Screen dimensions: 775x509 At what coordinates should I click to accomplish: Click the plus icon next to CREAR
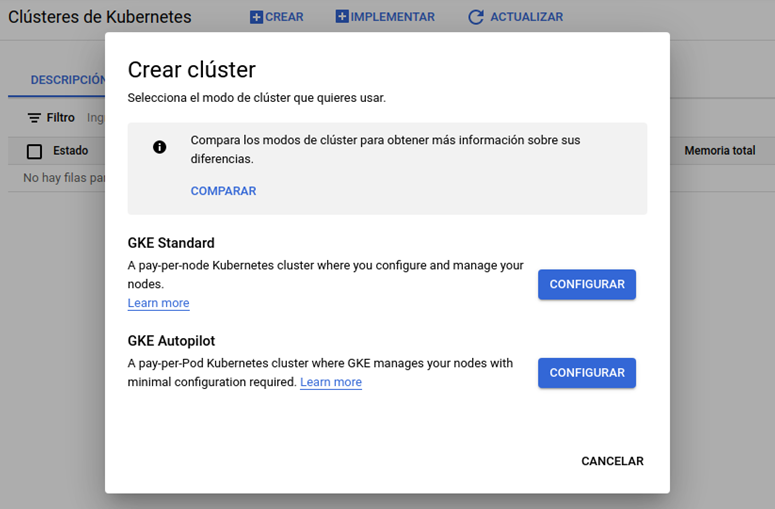256,17
